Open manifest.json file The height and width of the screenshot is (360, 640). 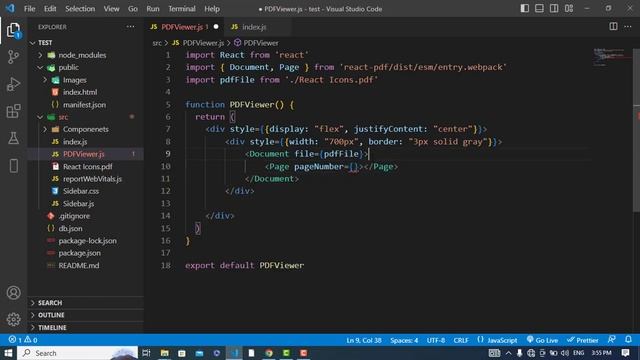85,105
